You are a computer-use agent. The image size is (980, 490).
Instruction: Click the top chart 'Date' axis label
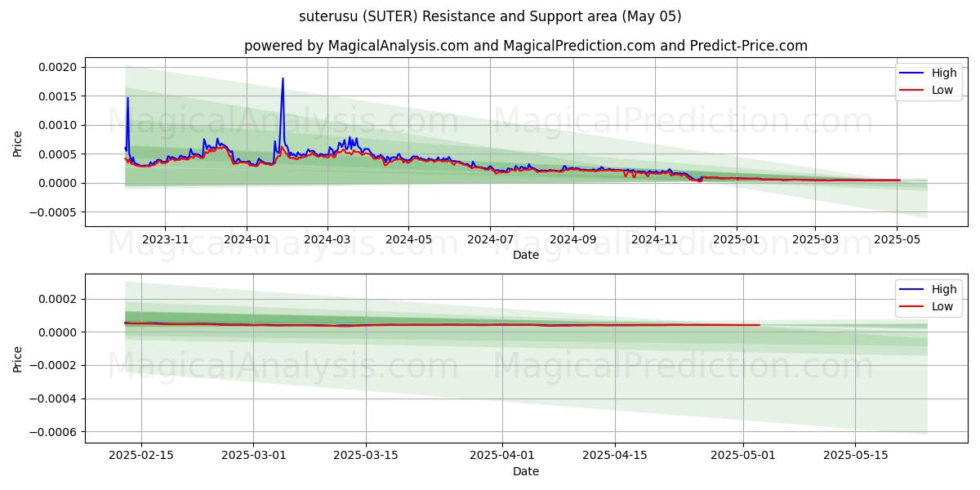click(526, 255)
